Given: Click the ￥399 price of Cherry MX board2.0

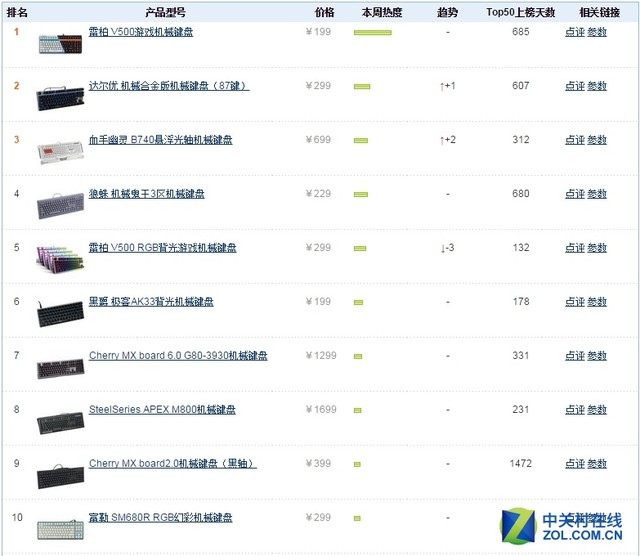Looking at the screenshot, I should tap(318, 463).
